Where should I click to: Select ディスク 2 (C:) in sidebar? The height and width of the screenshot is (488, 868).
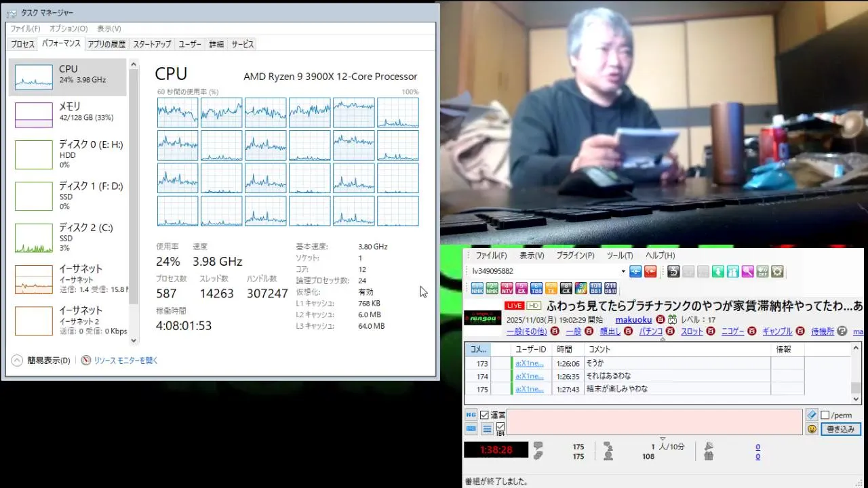click(68, 238)
